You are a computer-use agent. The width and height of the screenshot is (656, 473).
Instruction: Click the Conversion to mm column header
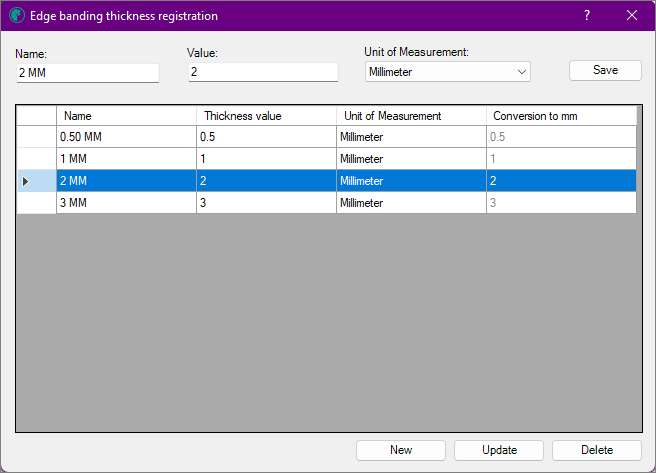click(x=561, y=116)
